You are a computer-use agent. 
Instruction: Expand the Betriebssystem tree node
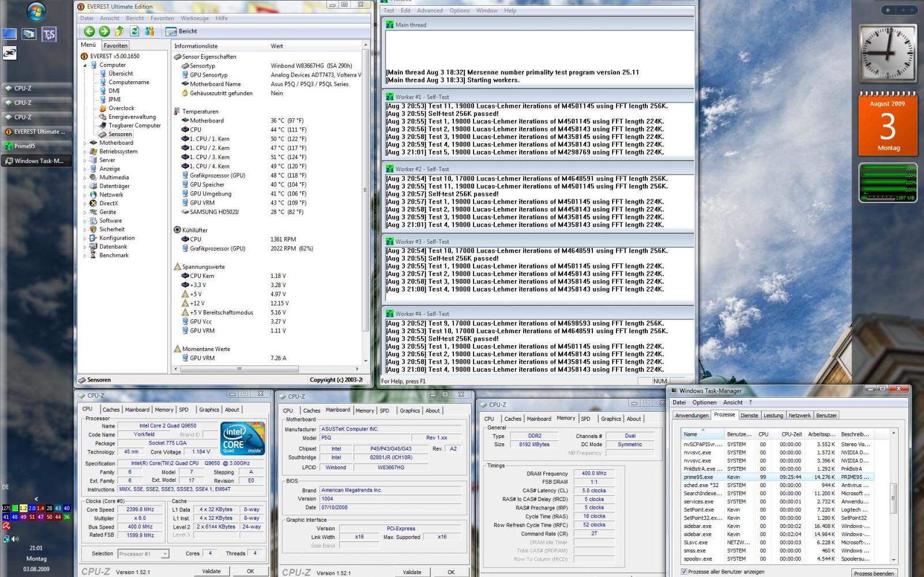tap(85, 152)
